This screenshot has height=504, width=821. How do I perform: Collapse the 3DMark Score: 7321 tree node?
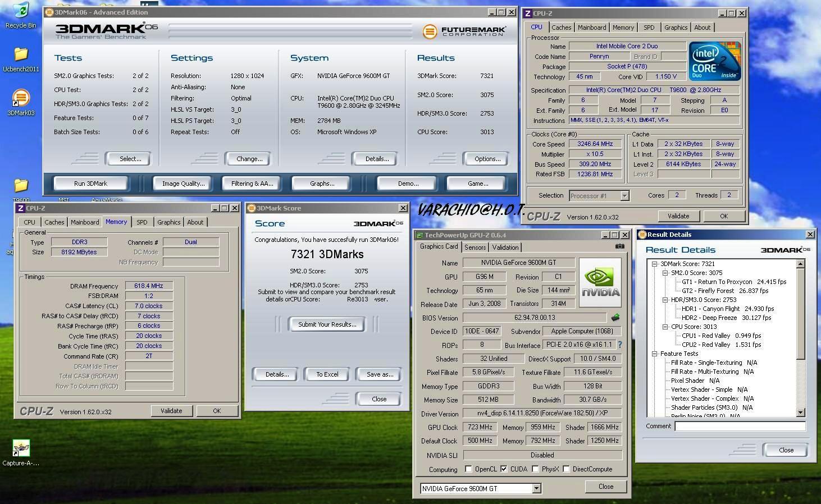[655, 264]
